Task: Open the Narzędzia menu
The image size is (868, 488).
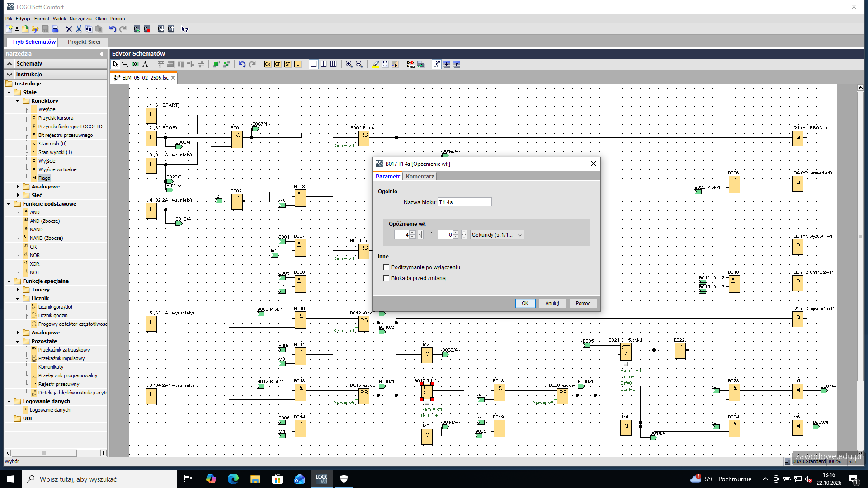Action: (80, 19)
